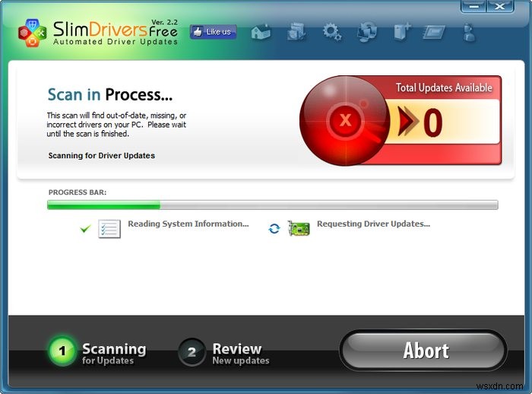Click the red X scan radar orb
Screen dimensions: 532x394
coord(345,120)
